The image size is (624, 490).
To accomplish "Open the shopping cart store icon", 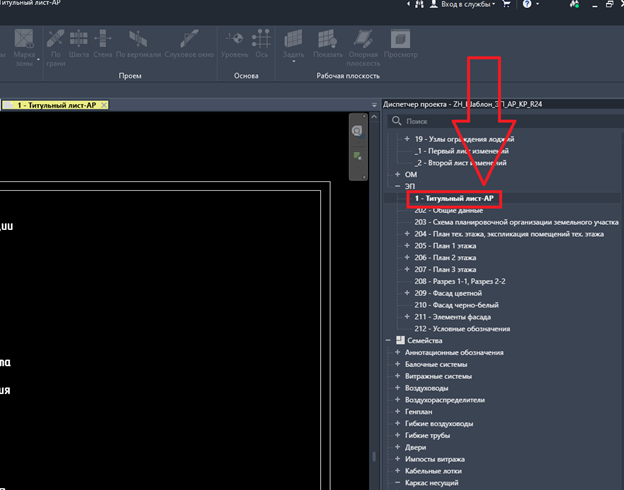I will click(x=506, y=4).
